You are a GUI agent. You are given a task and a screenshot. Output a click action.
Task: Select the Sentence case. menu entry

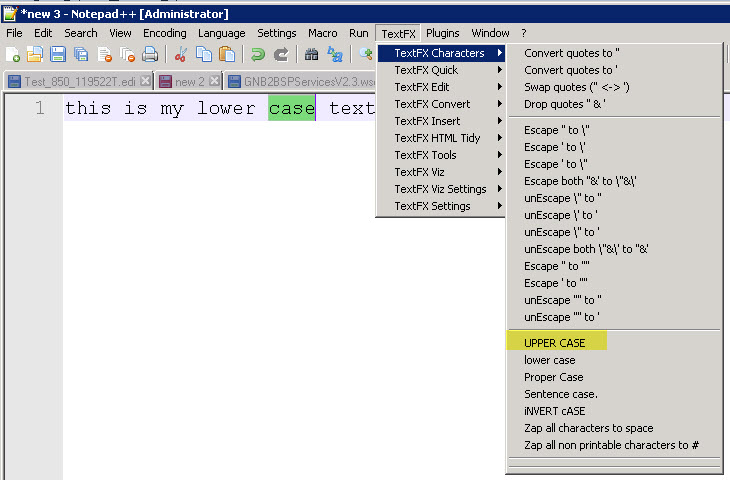tap(614, 394)
